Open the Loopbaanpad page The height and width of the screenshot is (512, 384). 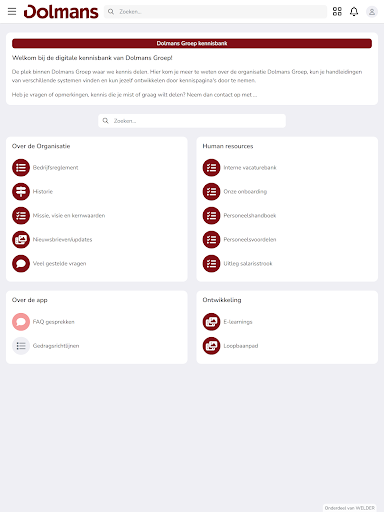click(x=241, y=346)
